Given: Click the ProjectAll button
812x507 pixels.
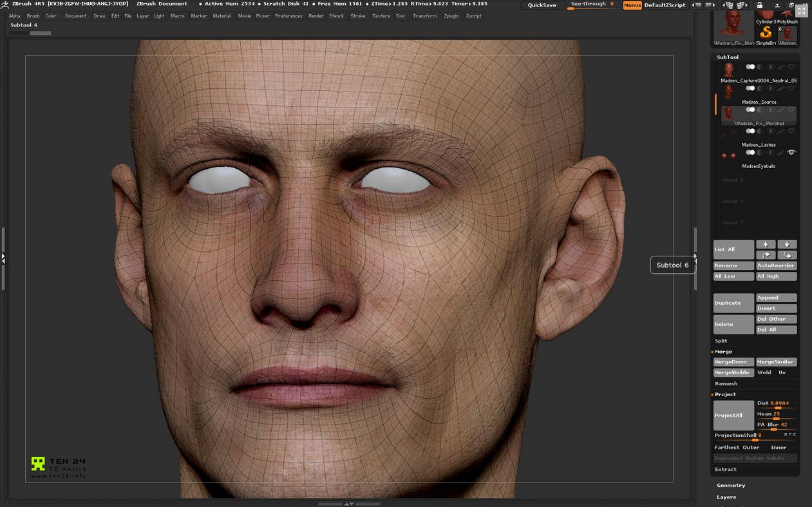Looking at the screenshot, I should tap(733, 416).
